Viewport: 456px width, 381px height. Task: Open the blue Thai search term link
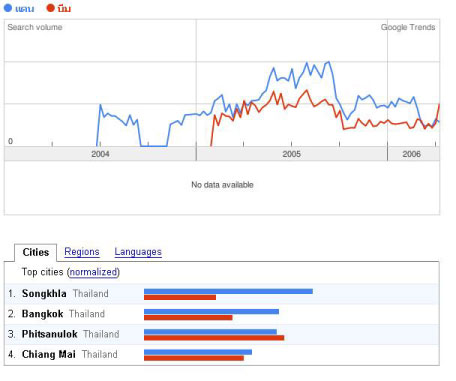(25, 9)
